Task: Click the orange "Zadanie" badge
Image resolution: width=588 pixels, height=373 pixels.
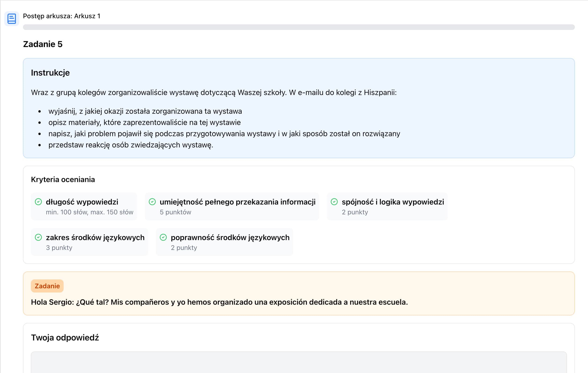Action: [x=47, y=286]
